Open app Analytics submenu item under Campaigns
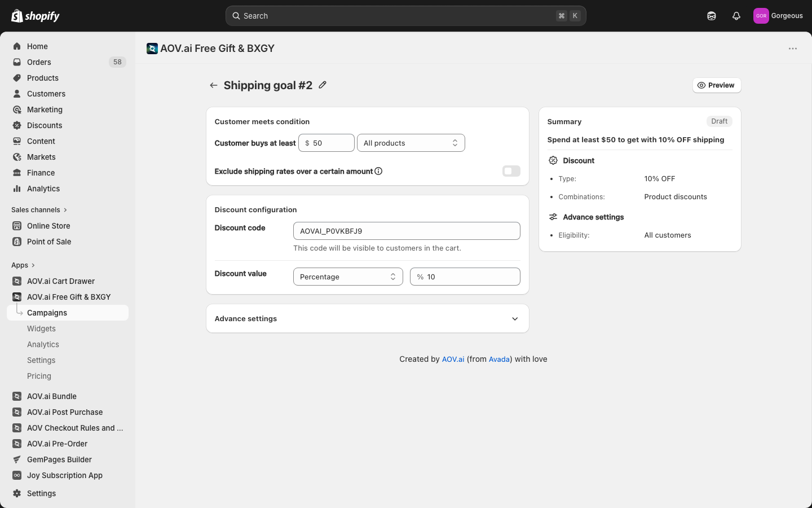The image size is (812, 508). click(43, 344)
